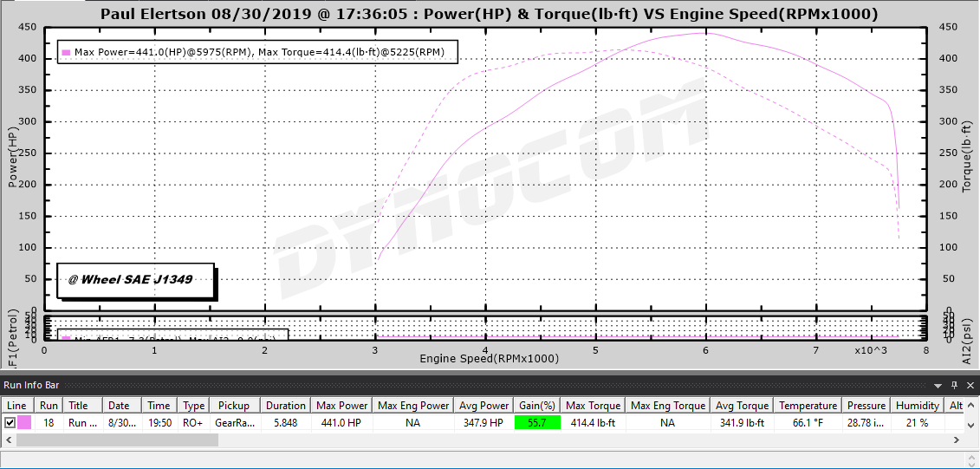Click the chart title with Paul Elertson
980x469 pixels.
(489, 14)
